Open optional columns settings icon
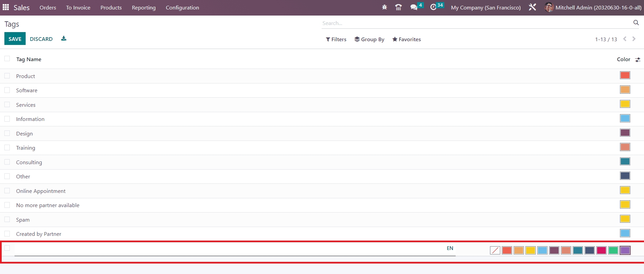This screenshot has height=274, width=644. (x=638, y=59)
